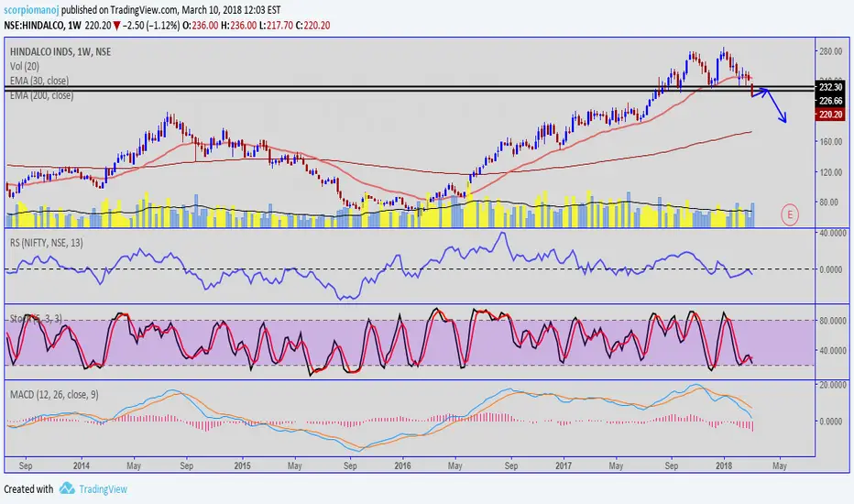Click the 2016 time axis label
The image size is (854, 504).
point(402,466)
